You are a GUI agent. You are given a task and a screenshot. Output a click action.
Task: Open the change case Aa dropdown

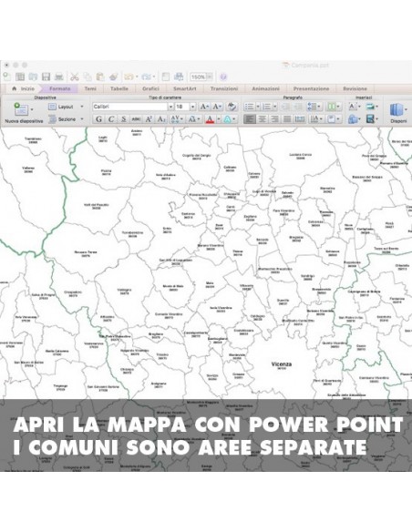[x=194, y=119]
